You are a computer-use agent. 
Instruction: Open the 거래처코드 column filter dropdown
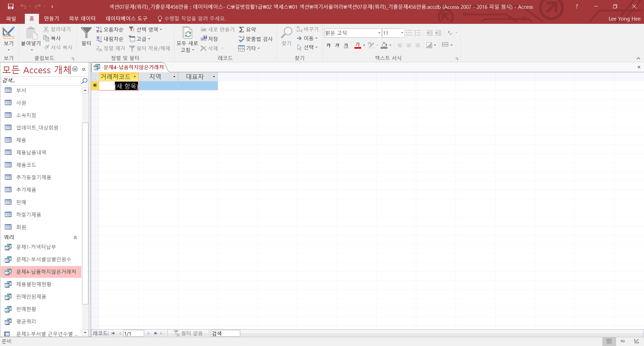[x=135, y=77]
